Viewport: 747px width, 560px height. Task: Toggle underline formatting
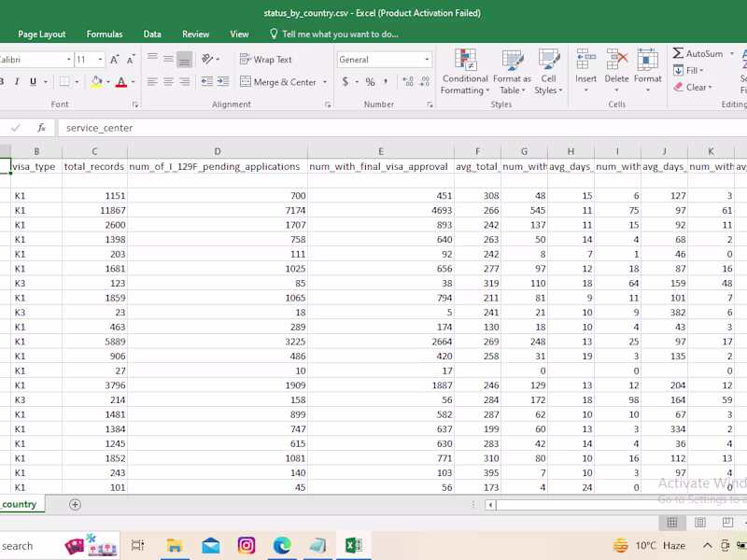tap(33, 82)
